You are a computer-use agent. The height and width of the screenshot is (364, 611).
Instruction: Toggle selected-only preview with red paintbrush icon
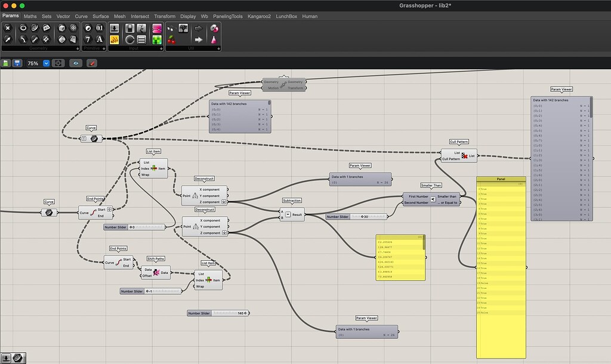click(91, 63)
